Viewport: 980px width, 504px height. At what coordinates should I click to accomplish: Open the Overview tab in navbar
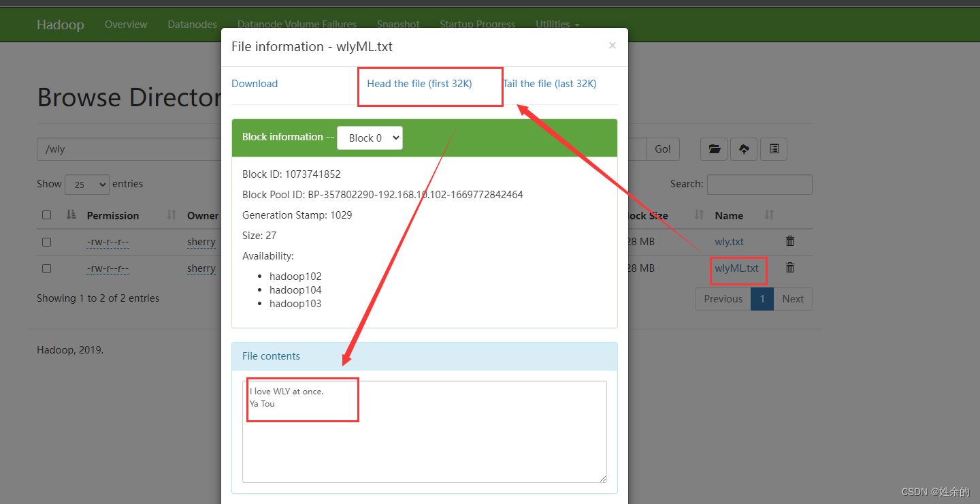(x=126, y=25)
